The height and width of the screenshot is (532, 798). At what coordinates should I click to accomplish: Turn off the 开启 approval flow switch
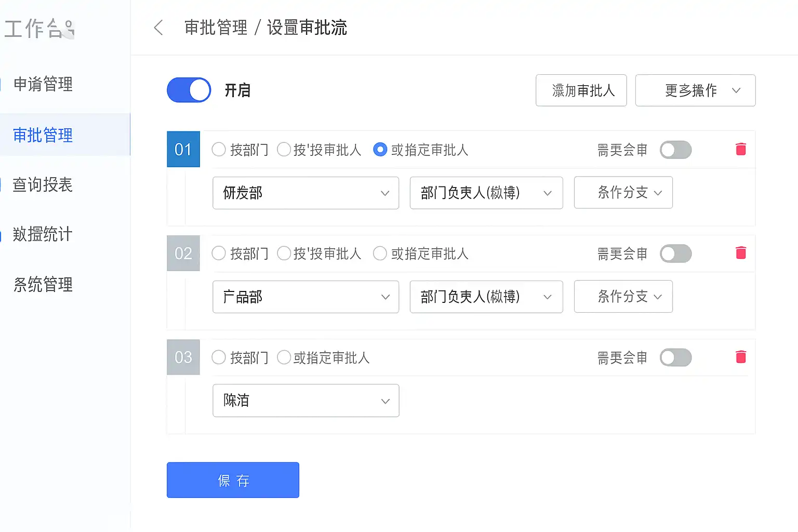point(189,90)
